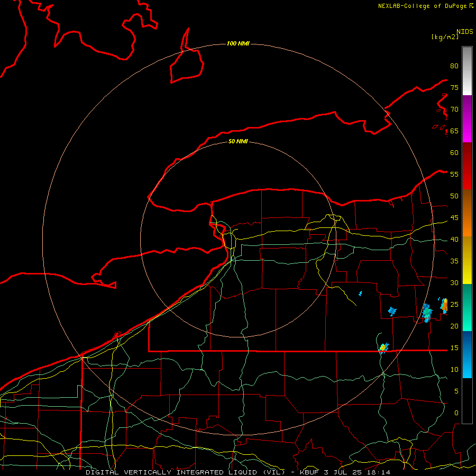Click the 65 value on the scale
476x476 pixels.
point(454,131)
